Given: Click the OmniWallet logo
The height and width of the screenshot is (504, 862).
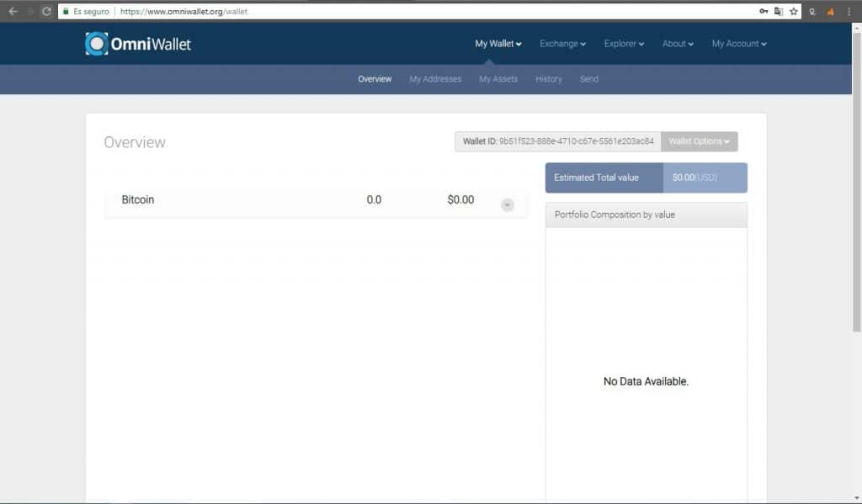Looking at the screenshot, I should [138, 44].
